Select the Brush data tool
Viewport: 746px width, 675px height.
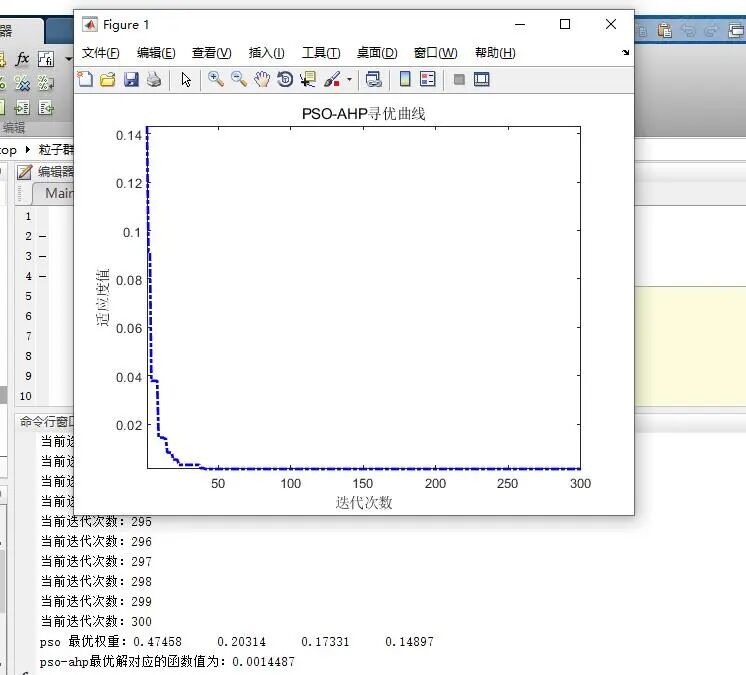pos(332,79)
